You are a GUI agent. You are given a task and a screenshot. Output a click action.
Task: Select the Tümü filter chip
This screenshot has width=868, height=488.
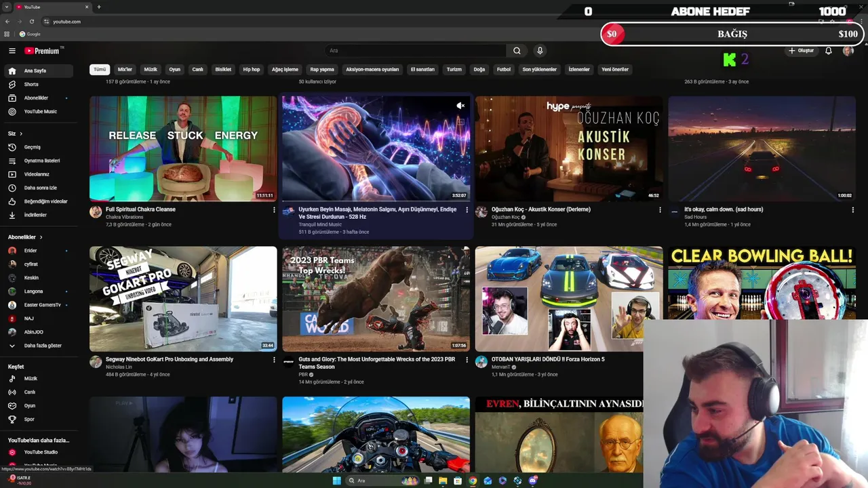[100, 69]
